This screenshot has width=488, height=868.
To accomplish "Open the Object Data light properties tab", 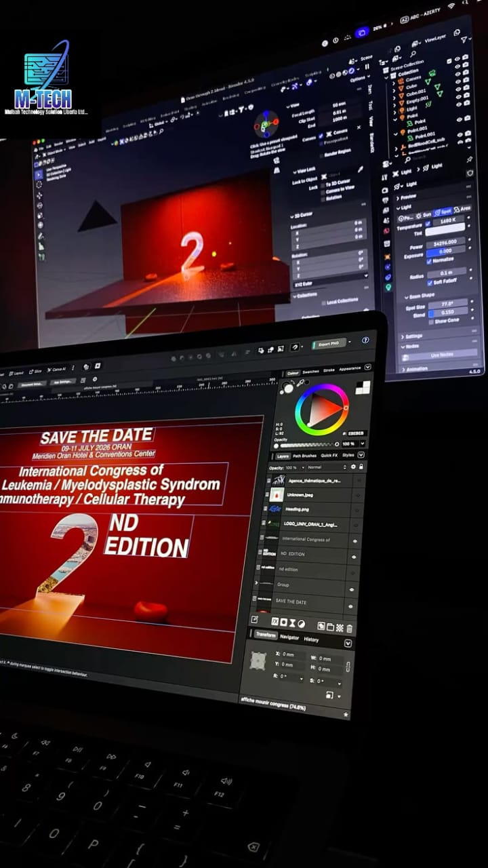I will (x=388, y=287).
